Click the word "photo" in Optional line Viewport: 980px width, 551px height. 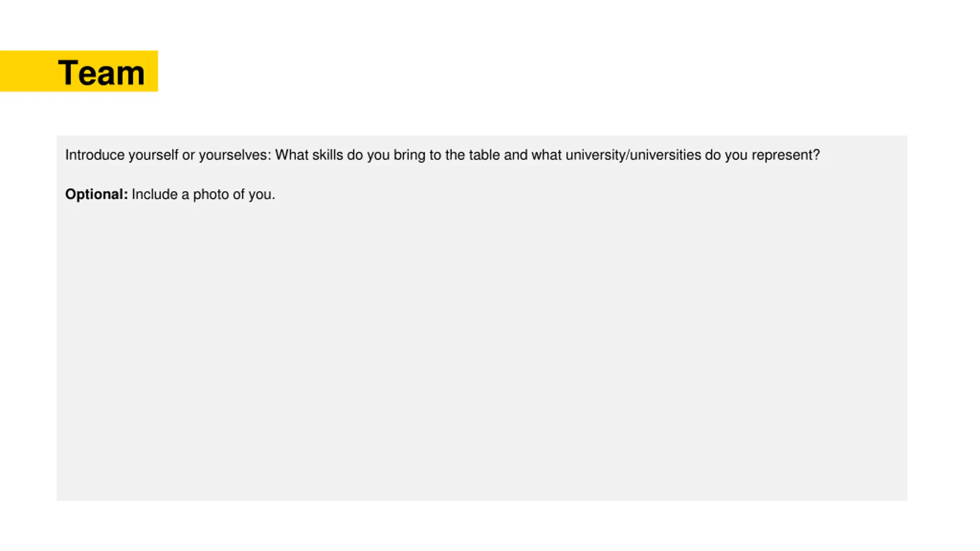[x=211, y=194]
